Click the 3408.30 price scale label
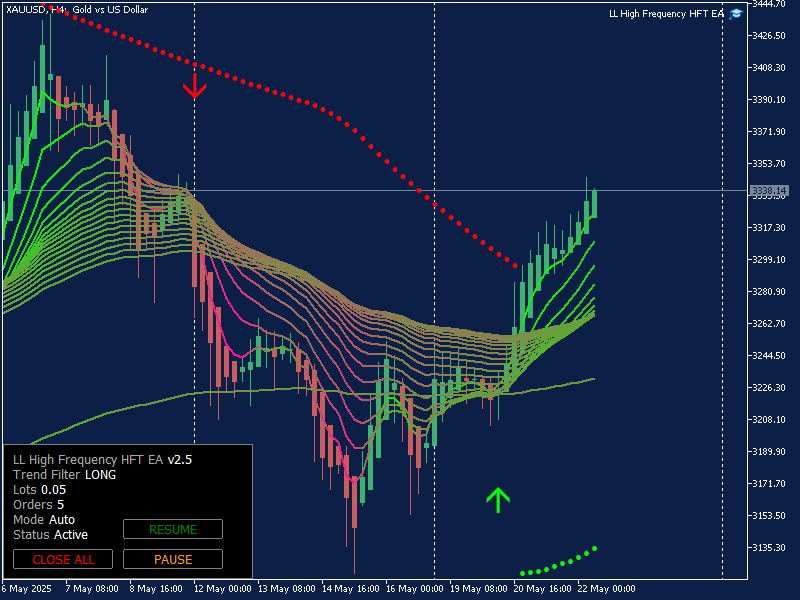800x600 pixels. 769,67
